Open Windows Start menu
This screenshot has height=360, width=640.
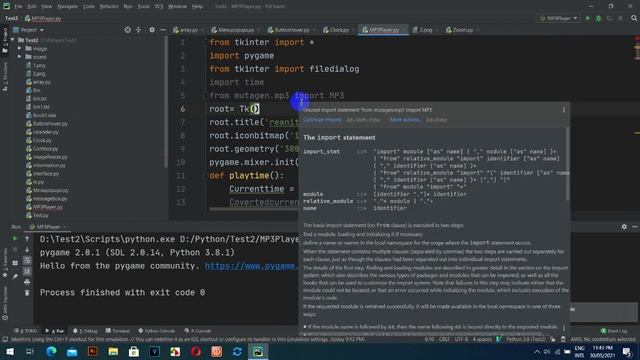pyautogui.click(x=10, y=351)
